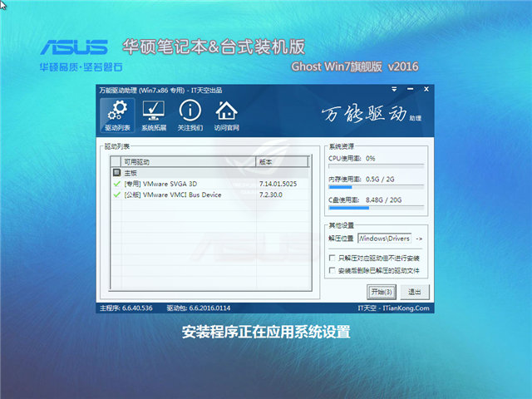Screen dimensions: 532x399
Task: Uncheck the VMware SVGA 3D driver checkmark
Action: (116, 184)
